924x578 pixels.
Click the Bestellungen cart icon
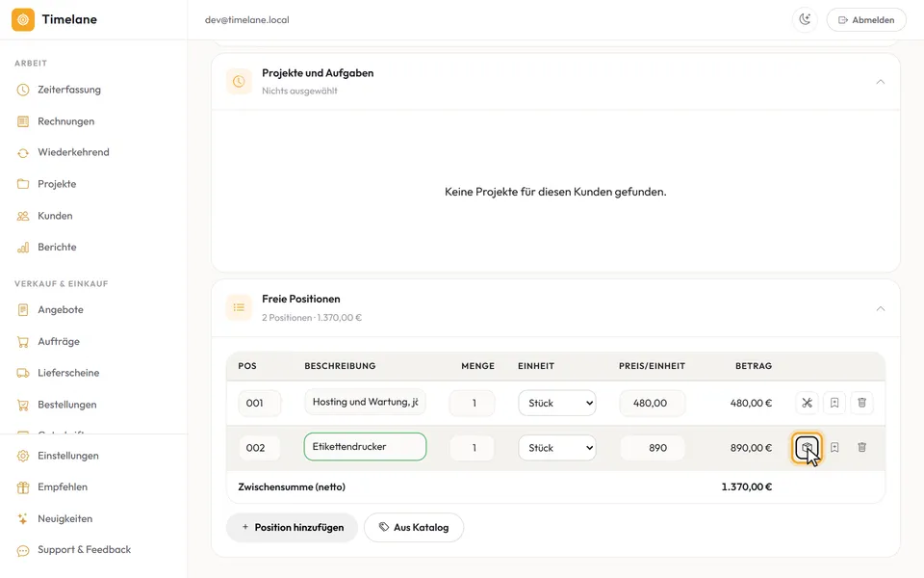pos(23,405)
